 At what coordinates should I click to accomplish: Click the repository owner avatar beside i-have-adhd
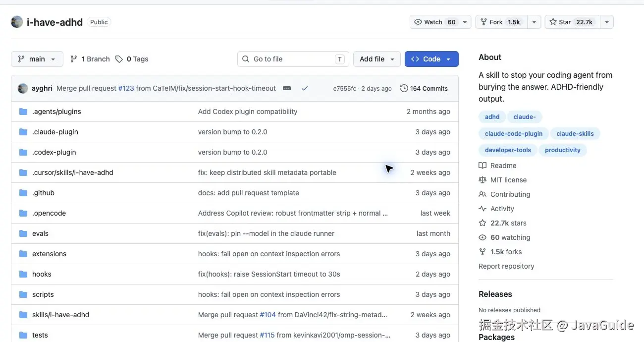pyautogui.click(x=17, y=22)
